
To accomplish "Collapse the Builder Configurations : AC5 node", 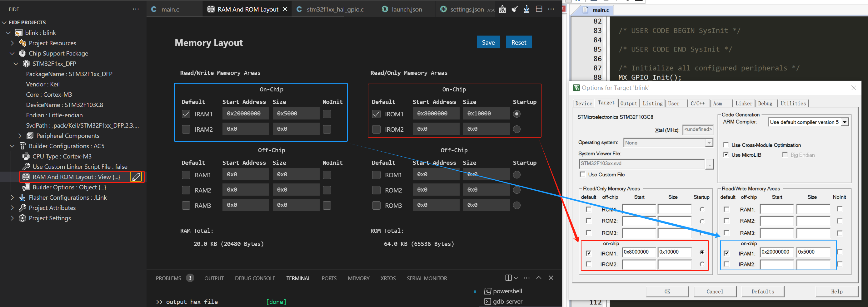I will tap(12, 146).
